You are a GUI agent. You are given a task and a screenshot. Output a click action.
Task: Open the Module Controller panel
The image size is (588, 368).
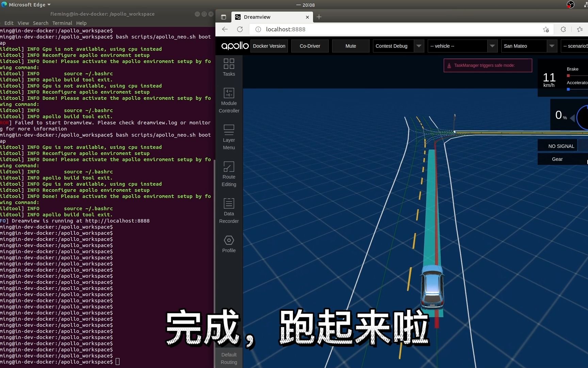click(x=229, y=101)
